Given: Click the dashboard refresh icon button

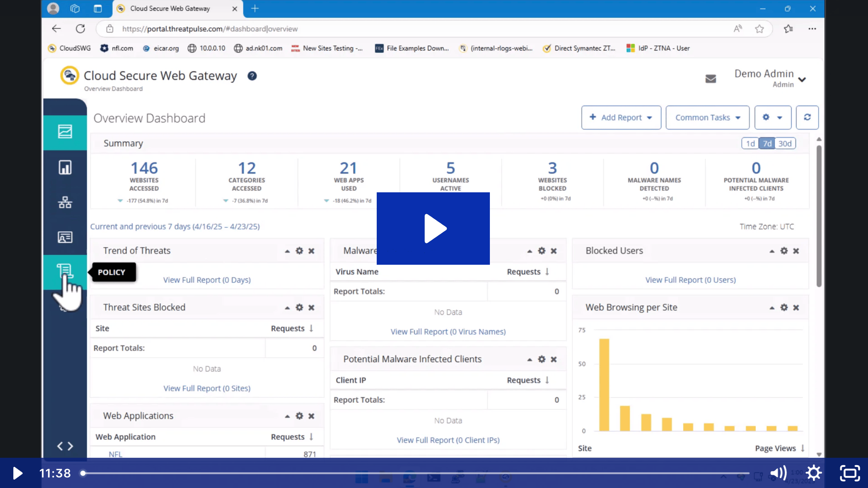Looking at the screenshot, I should click(807, 117).
